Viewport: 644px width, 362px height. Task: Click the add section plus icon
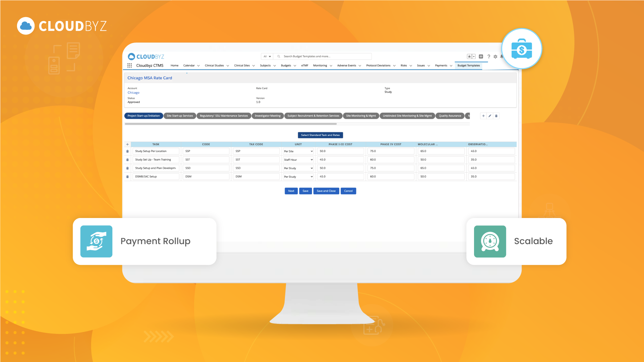(x=483, y=116)
